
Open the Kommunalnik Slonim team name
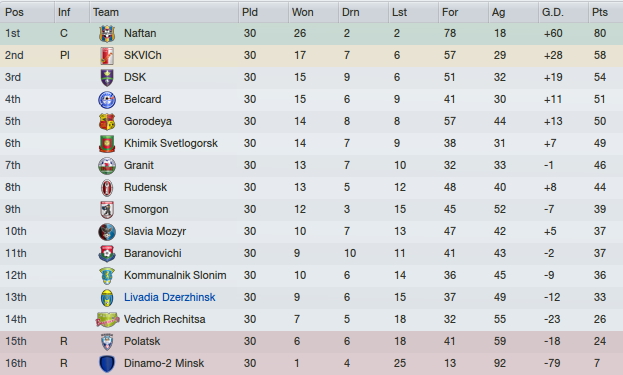pyautogui.click(x=175, y=275)
